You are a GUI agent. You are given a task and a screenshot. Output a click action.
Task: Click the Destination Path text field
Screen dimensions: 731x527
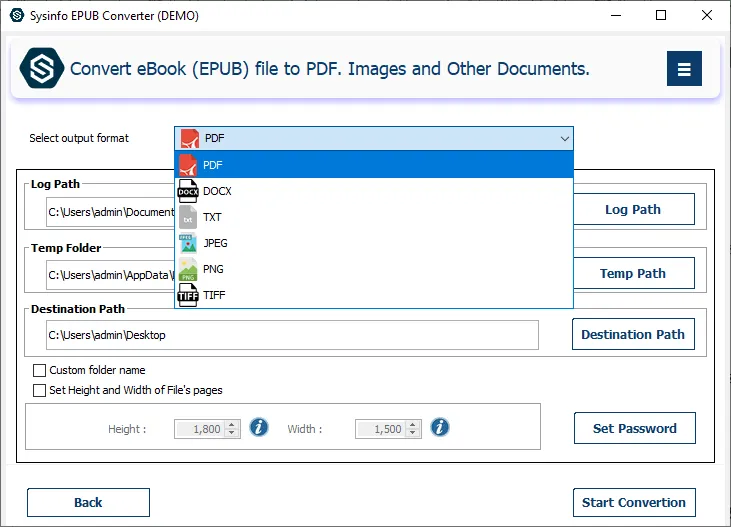(x=292, y=335)
